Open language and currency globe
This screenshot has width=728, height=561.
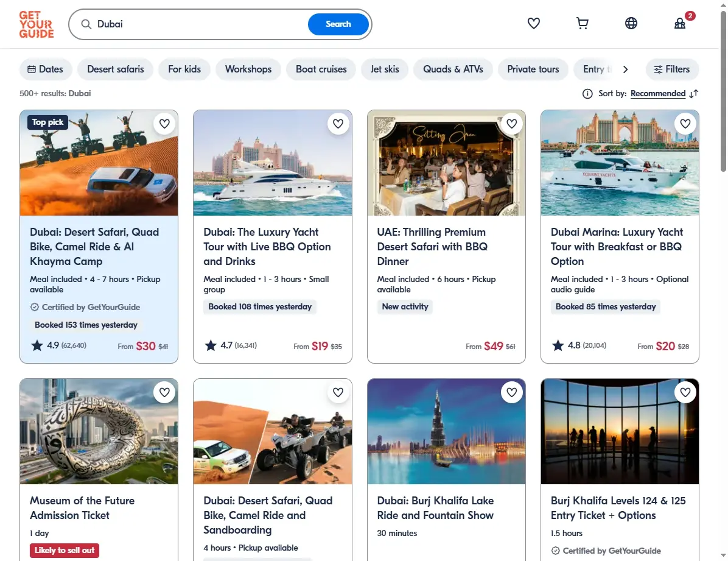click(631, 23)
